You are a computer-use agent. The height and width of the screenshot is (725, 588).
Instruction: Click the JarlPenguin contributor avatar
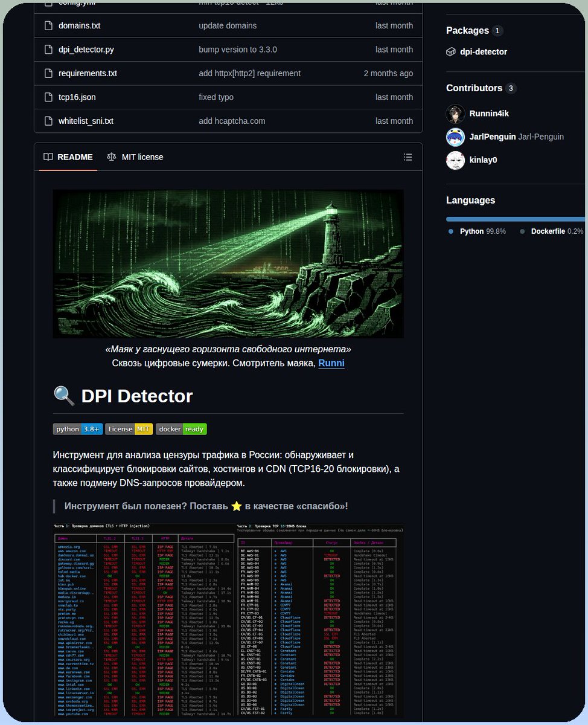point(455,137)
